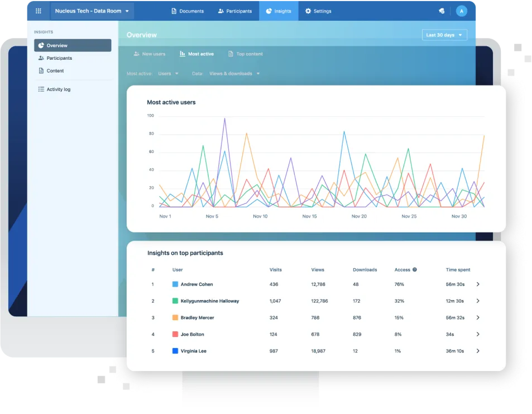
Task: Expand the Last 30 days date range dropdown
Action: pyautogui.click(x=444, y=35)
